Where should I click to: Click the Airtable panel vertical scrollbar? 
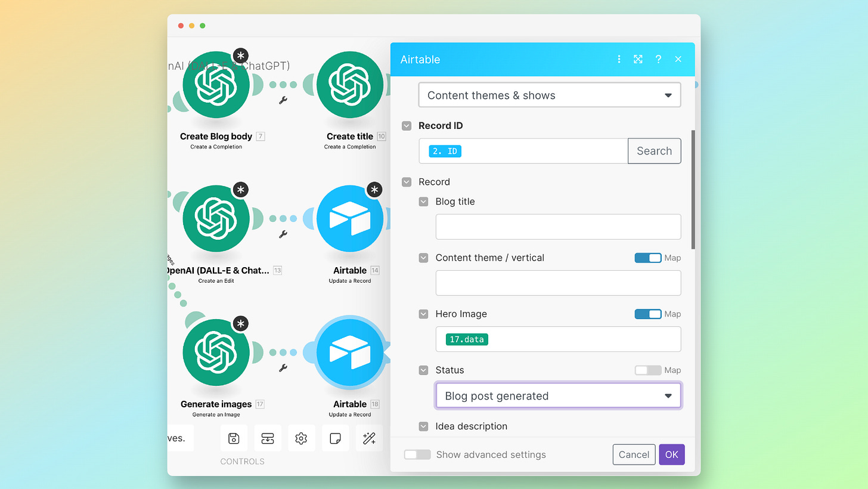click(x=693, y=190)
